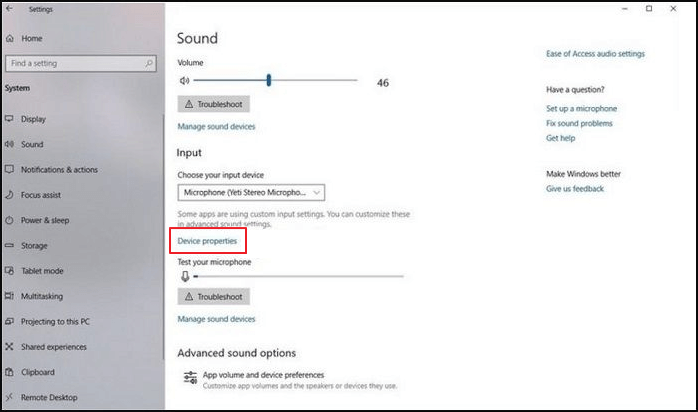This screenshot has width=698, height=412.
Task: Click Give us feedback link
Action: [x=575, y=189]
